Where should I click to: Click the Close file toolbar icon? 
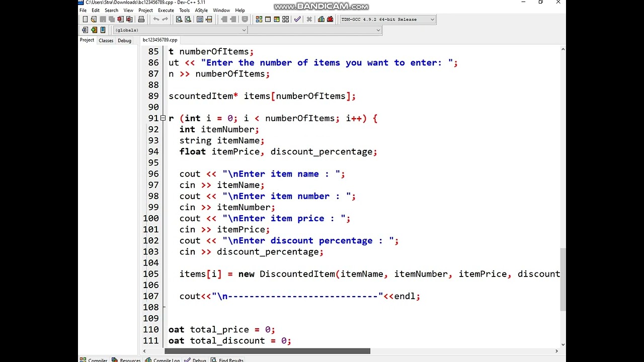tap(120, 19)
